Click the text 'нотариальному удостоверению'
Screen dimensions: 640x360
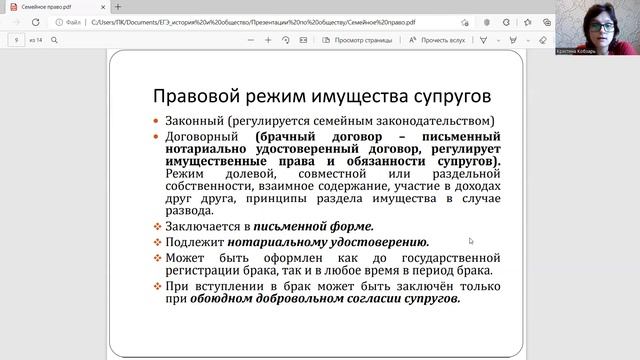[x=328, y=242]
